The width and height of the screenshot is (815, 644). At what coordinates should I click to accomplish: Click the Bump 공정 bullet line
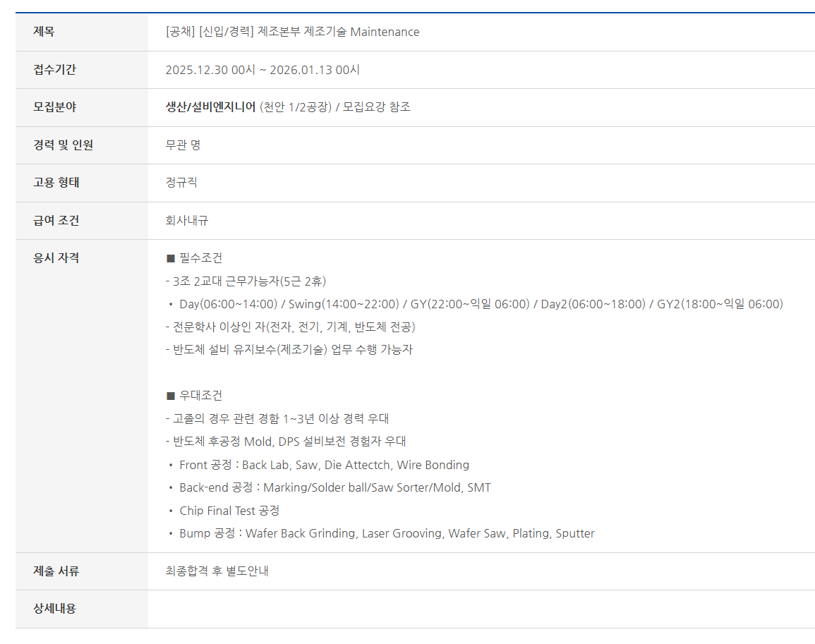coord(386,533)
